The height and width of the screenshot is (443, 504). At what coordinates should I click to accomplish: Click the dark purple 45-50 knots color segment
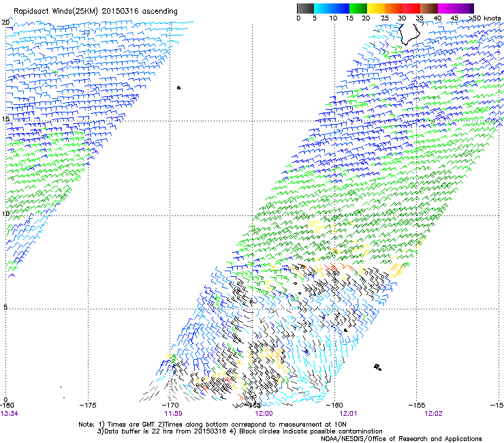pos(464,8)
